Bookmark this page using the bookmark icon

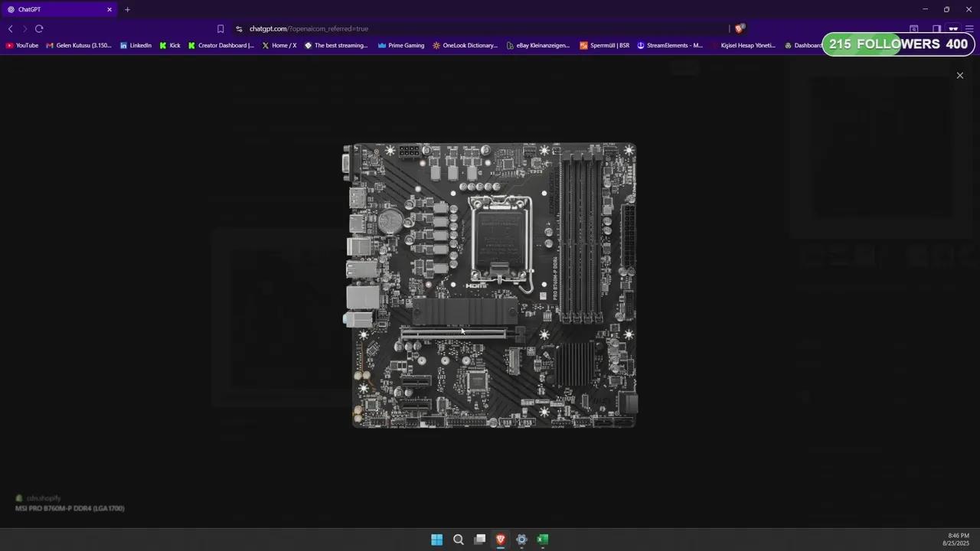(220, 28)
